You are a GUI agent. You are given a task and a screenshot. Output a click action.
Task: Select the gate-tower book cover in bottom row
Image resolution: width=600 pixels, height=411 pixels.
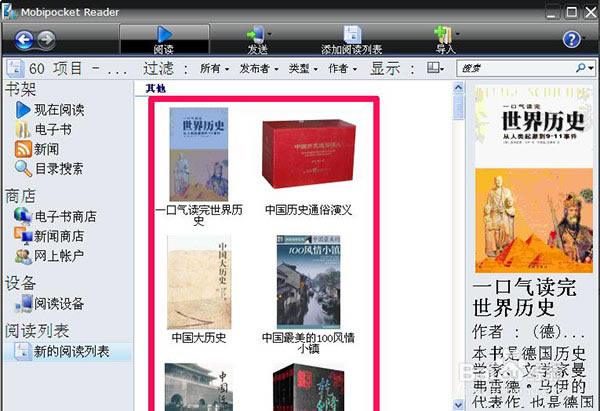click(x=199, y=387)
